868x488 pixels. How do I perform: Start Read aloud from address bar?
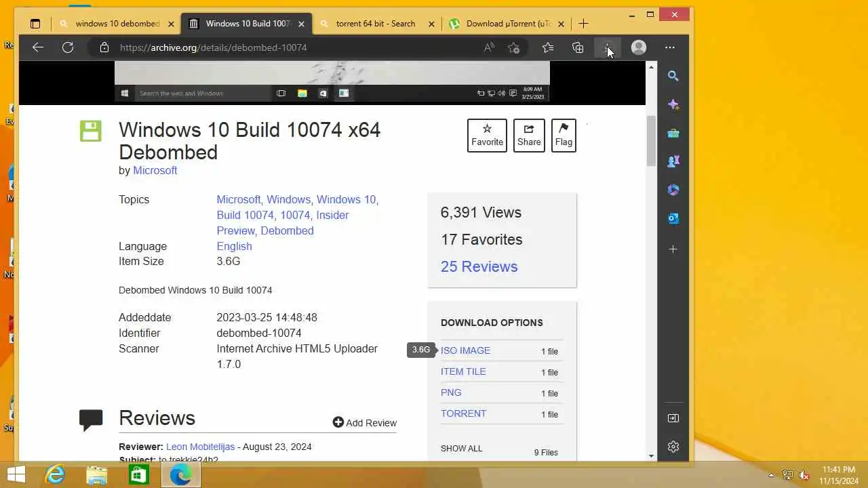pyautogui.click(x=489, y=47)
